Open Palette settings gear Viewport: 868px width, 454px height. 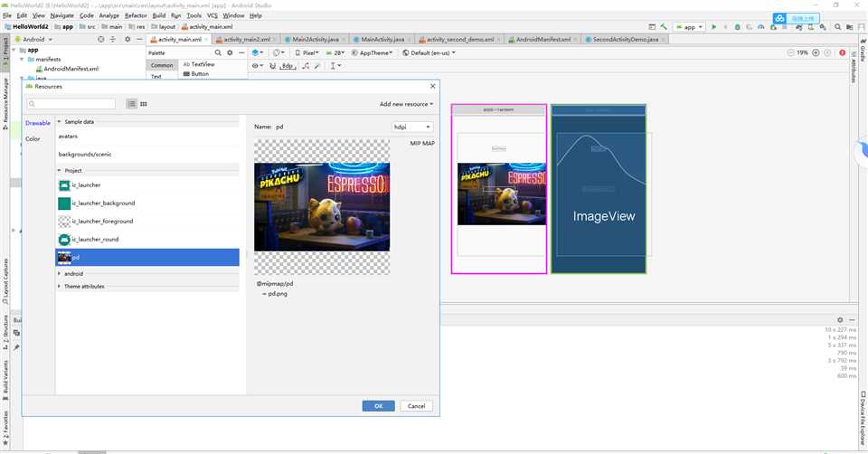tap(230, 52)
